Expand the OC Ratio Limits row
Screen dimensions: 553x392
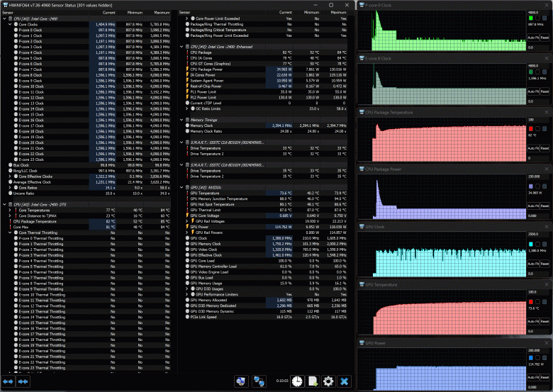coord(187,108)
